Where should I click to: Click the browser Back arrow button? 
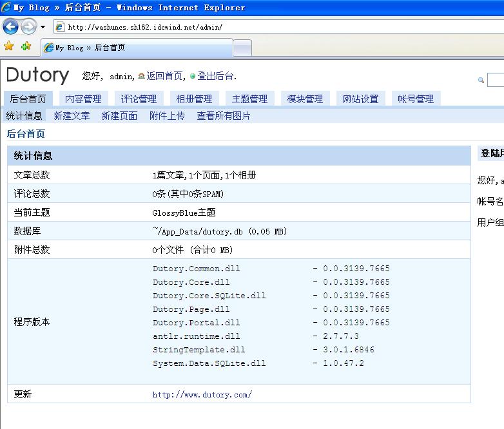(x=10, y=26)
